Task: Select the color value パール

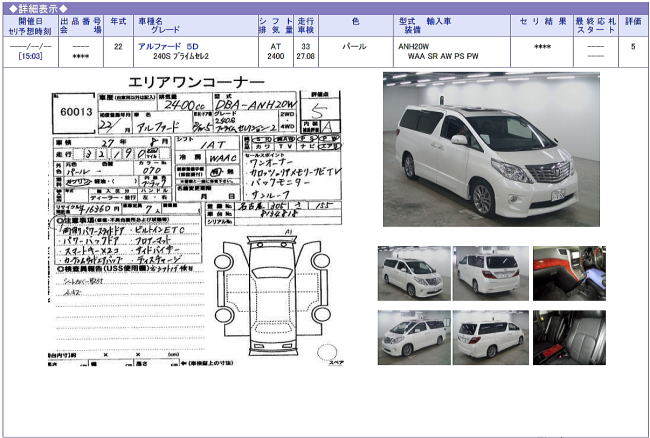Action: [x=354, y=46]
